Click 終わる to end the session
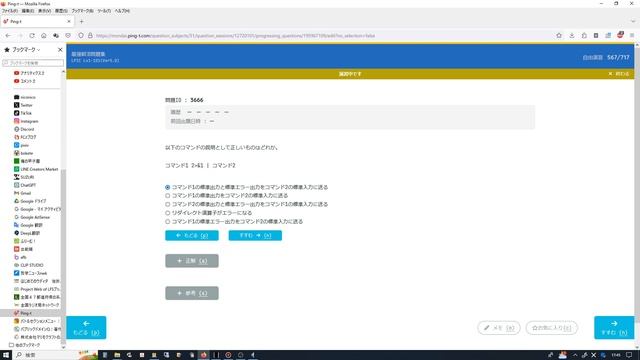 pos(619,74)
